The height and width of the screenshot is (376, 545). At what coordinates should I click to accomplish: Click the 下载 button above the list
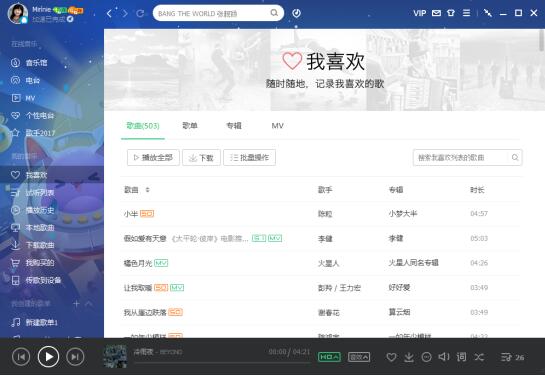point(201,158)
